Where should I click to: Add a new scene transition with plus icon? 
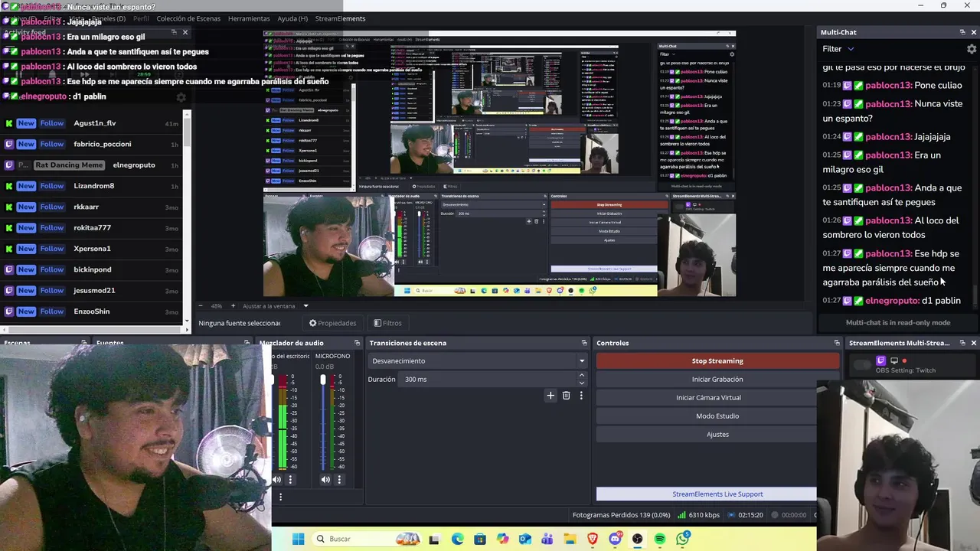coord(550,396)
